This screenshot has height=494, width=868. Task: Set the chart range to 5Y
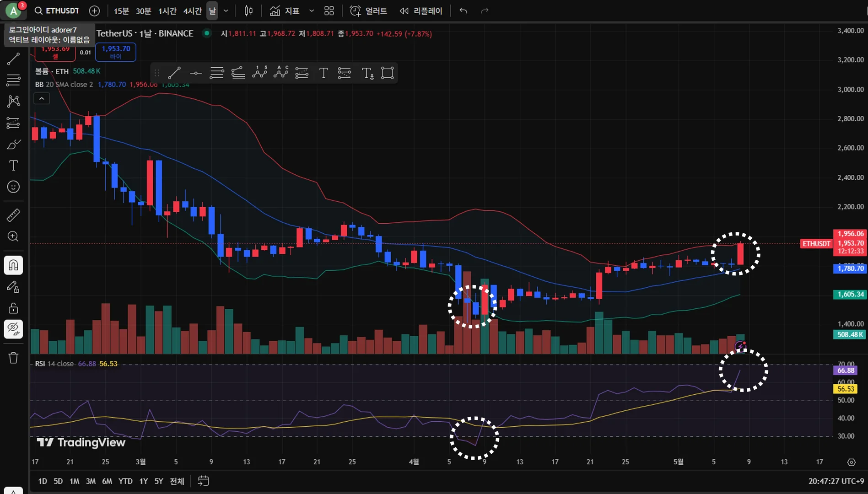(x=159, y=481)
